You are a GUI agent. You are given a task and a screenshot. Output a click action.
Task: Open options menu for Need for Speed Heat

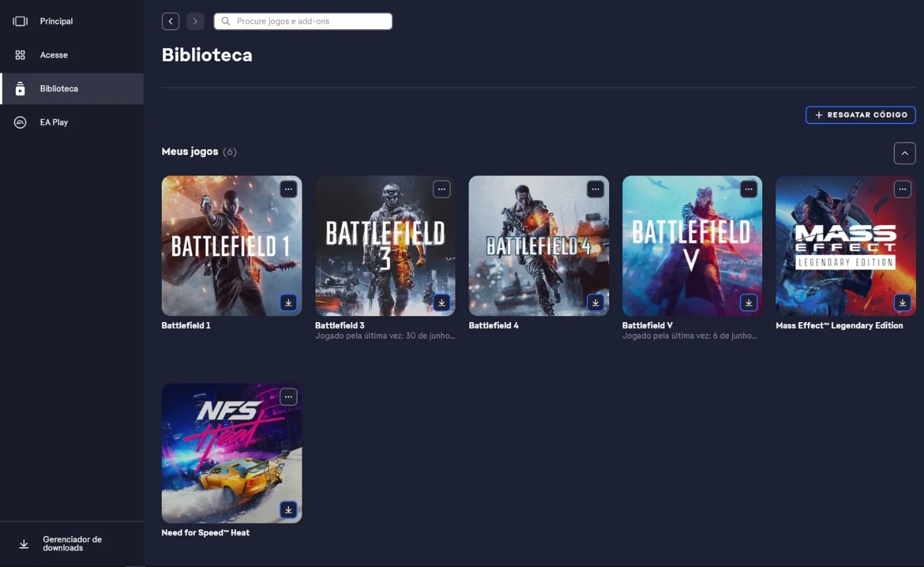[288, 397]
